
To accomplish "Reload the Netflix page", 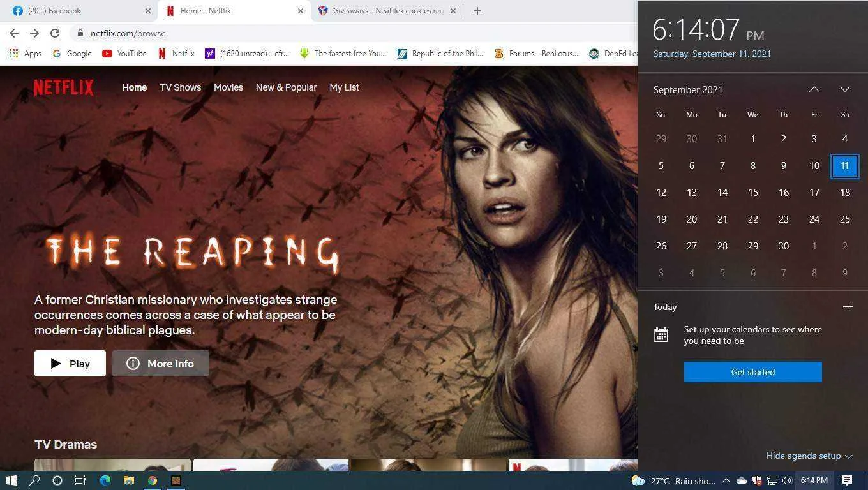I will tap(55, 33).
